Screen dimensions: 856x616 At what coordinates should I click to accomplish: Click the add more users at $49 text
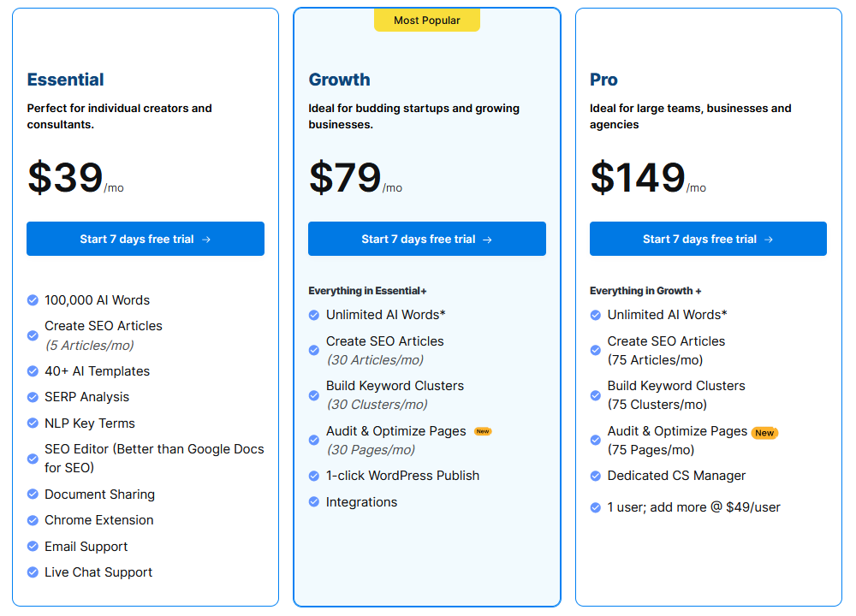694,507
